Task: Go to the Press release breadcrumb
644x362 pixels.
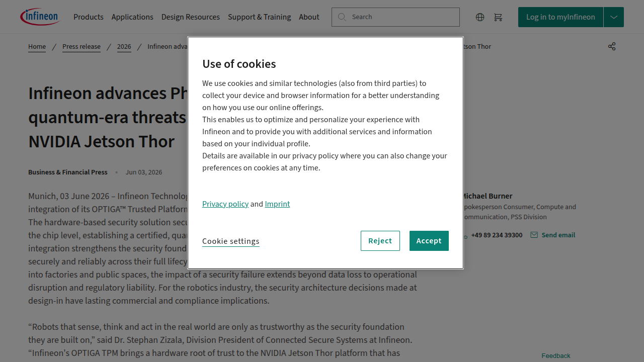Action: pyautogui.click(x=82, y=46)
